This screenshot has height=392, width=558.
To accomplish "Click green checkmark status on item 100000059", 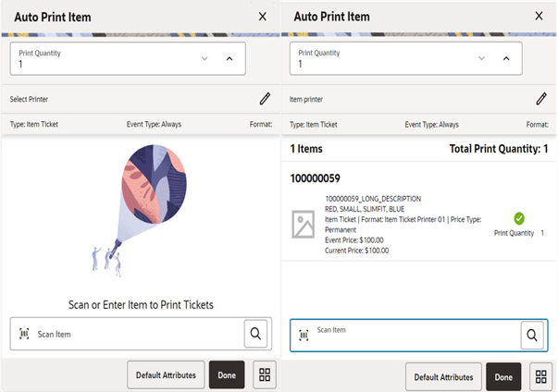I will click(519, 218).
